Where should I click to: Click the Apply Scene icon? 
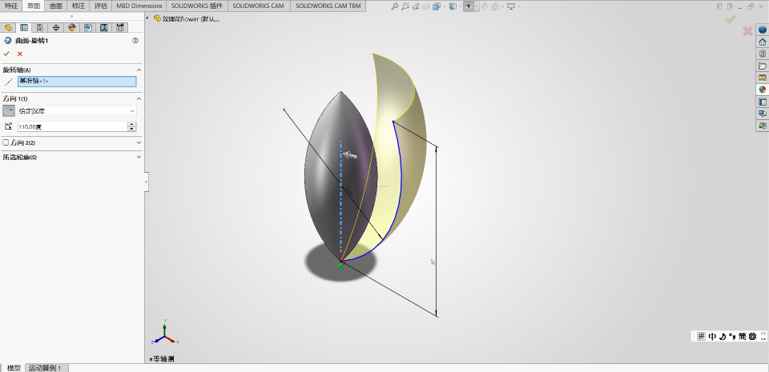tap(495, 6)
